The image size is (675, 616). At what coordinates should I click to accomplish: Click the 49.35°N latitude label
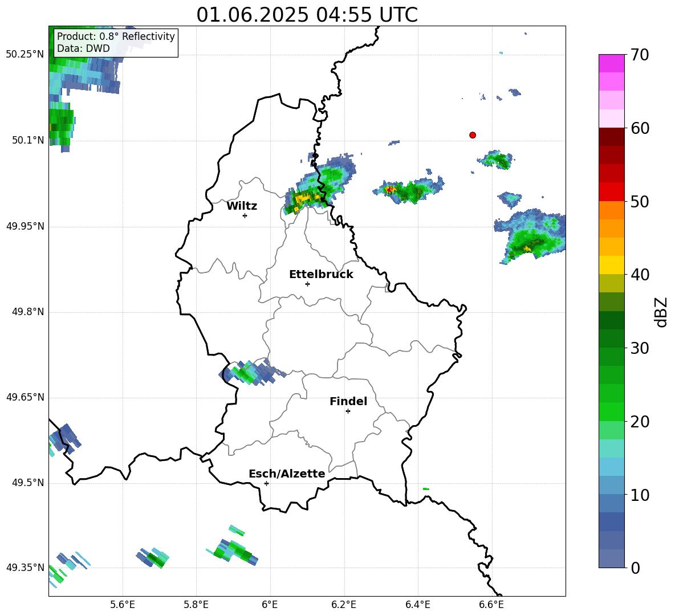click(x=25, y=568)
